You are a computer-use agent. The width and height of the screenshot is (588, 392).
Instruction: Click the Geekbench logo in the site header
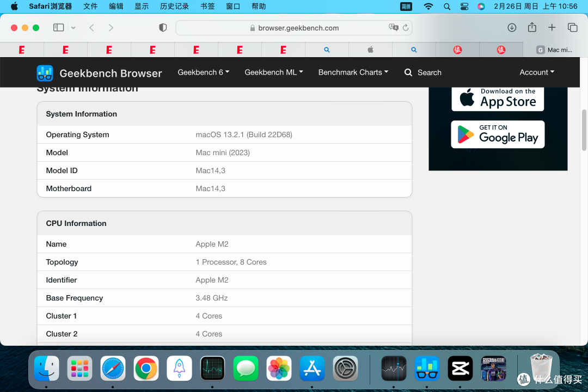[45, 73]
